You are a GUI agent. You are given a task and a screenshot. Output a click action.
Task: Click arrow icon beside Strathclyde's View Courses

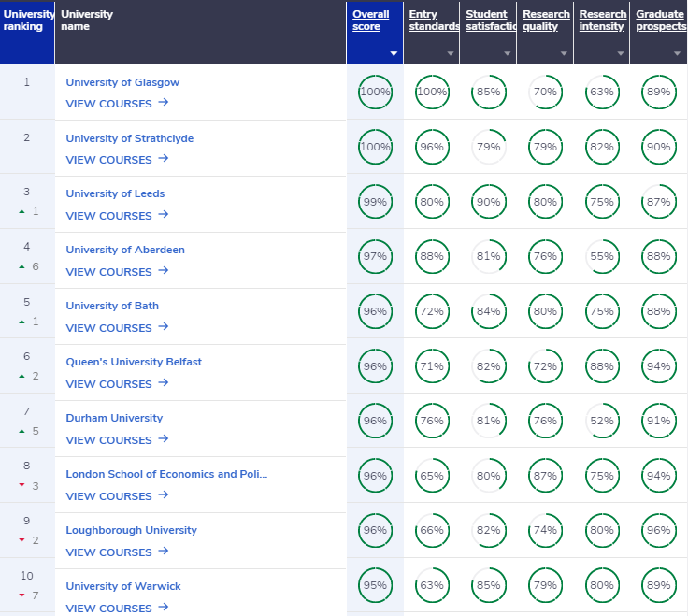click(164, 159)
